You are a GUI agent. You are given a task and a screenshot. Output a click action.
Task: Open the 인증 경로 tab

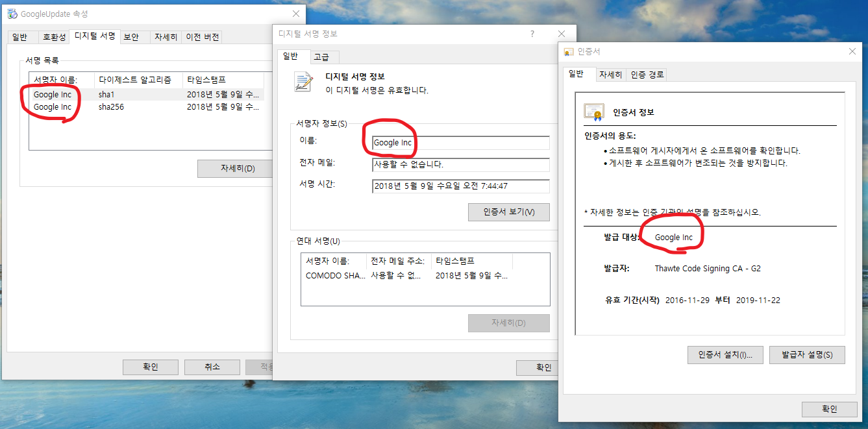647,75
